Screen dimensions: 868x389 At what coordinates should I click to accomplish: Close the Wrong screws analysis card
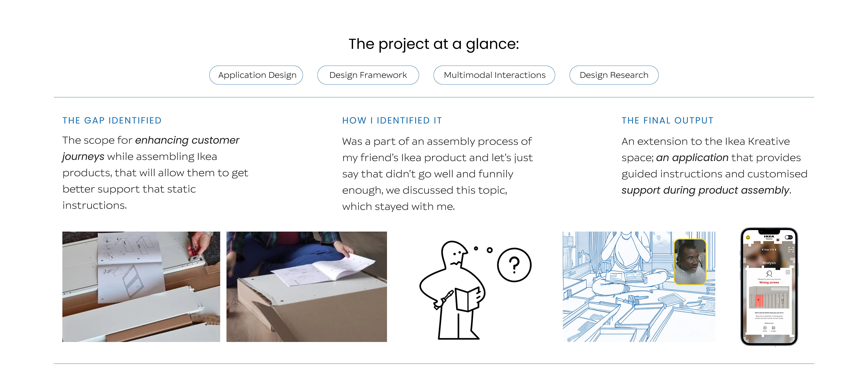[788, 272]
